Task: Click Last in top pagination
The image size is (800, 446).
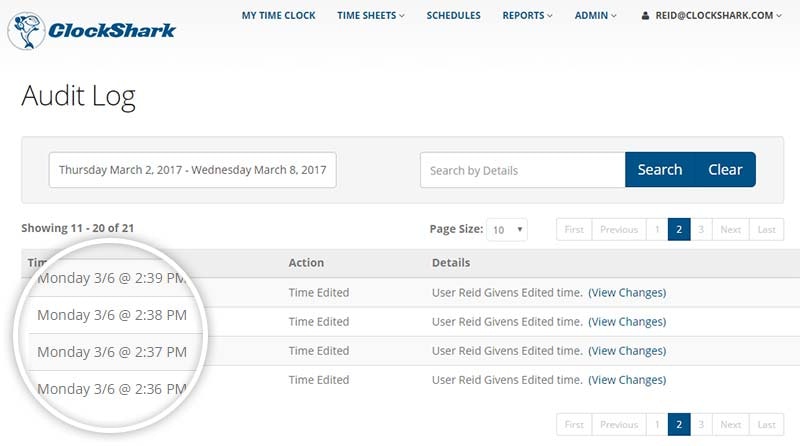Action: point(766,230)
